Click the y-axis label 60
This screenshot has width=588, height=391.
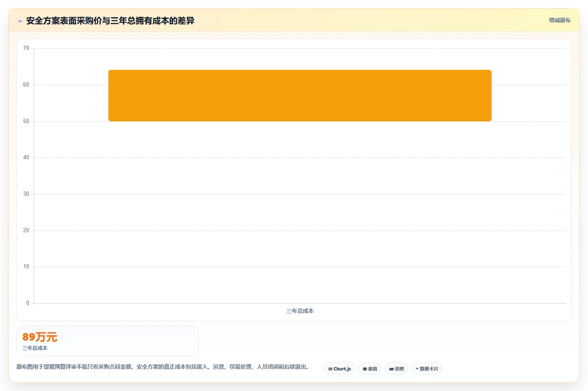(x=26, y=85)
